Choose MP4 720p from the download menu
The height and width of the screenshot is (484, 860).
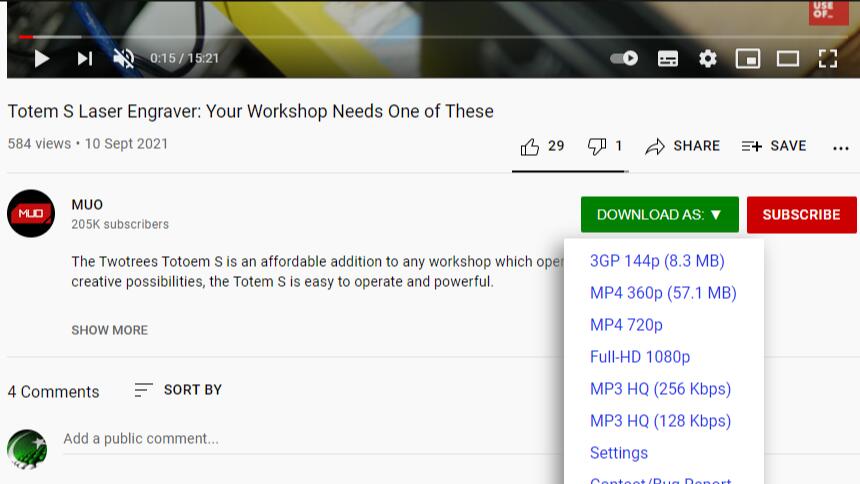pyautogui.click(x=626, y=325)
